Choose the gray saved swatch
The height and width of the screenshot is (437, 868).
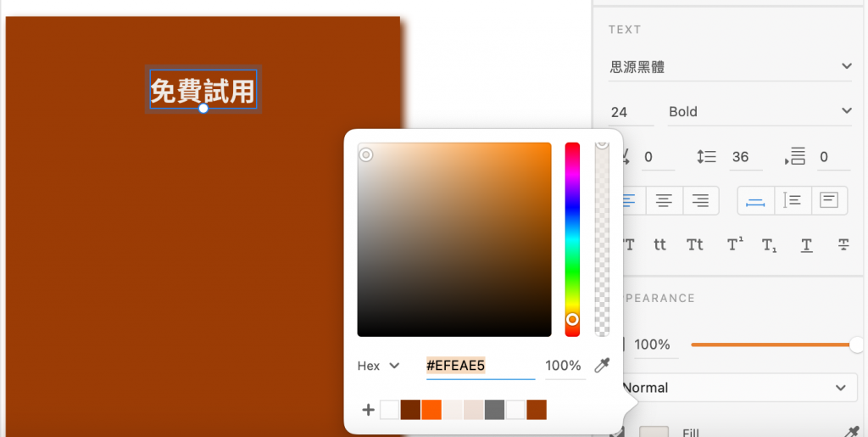tap(494, 410)
